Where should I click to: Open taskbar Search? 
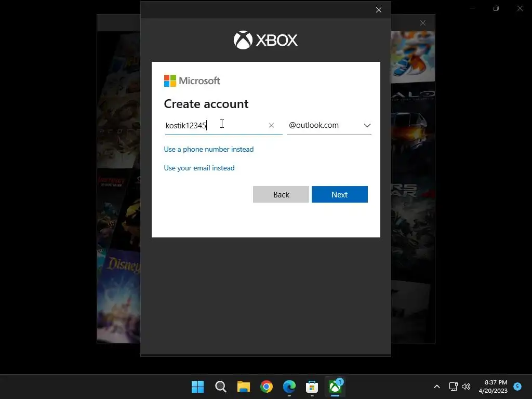[x=220, y=387]
